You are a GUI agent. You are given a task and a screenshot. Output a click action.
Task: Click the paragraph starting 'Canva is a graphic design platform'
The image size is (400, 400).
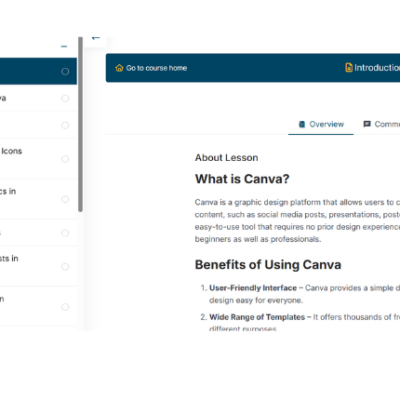coord(297,221)
